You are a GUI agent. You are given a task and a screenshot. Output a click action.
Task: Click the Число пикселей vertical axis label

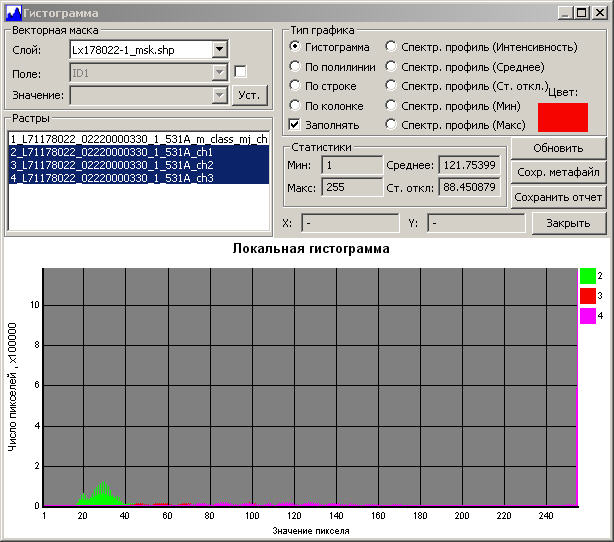(x=13, y=387)
